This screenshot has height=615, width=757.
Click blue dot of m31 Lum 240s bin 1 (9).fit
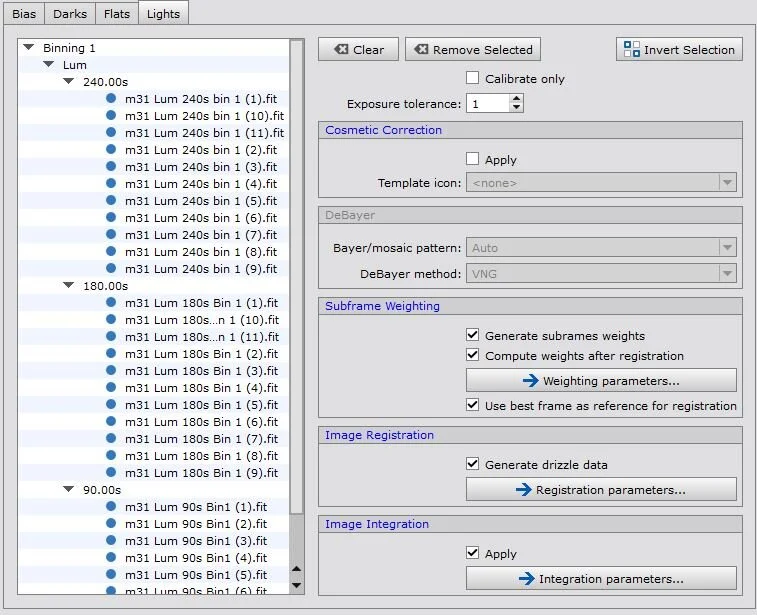coord(111,268)
